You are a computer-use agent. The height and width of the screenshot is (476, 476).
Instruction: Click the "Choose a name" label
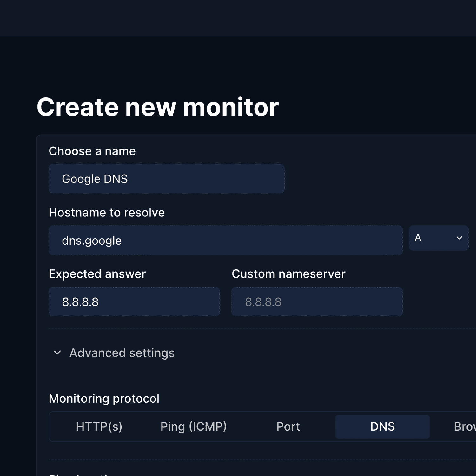(x=92, y=151)
